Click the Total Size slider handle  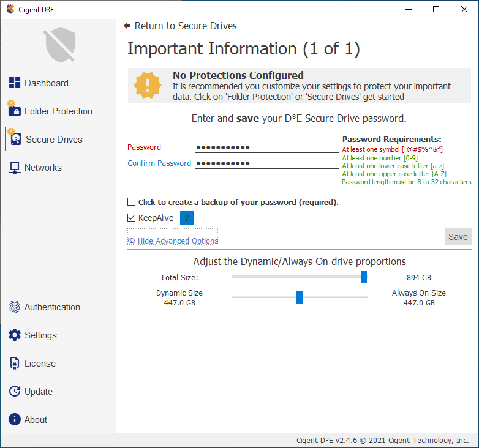tap(363, 277)
